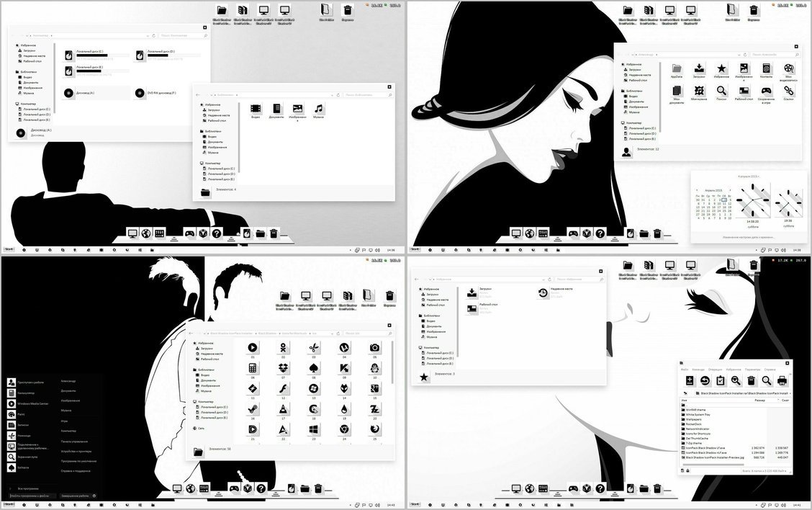
Task: Open the archive path dropdown in 7-Zip
Action: coord(790,393)
